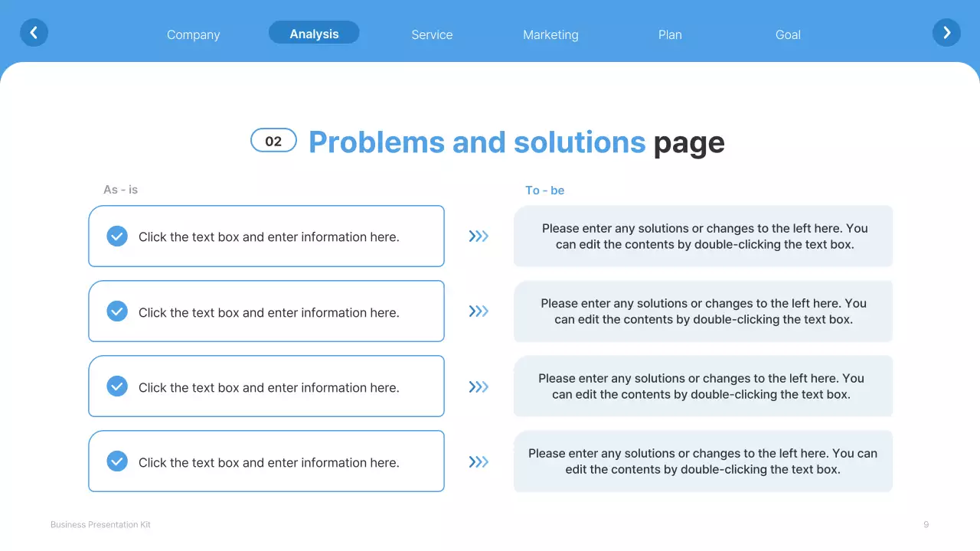Click the checkmark icon in the third problem box
The width and height of the screenshot is (980, 551).
[x=117, y=386]
